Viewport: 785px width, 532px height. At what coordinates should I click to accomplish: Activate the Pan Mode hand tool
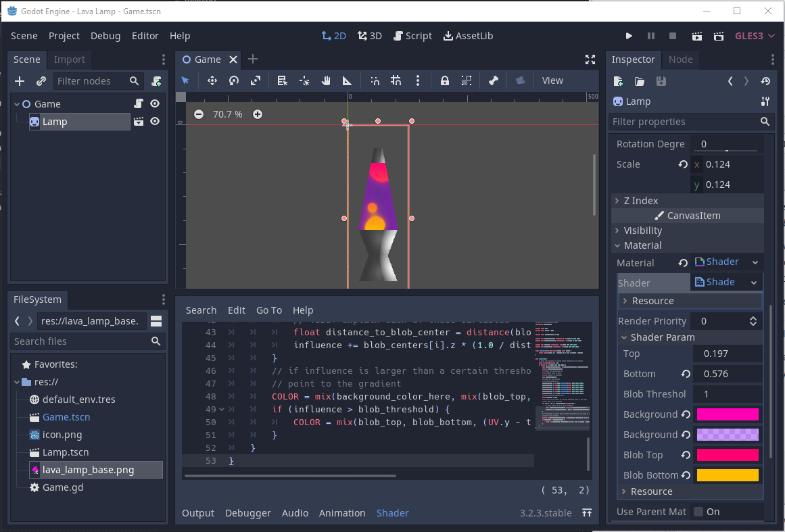325,80
